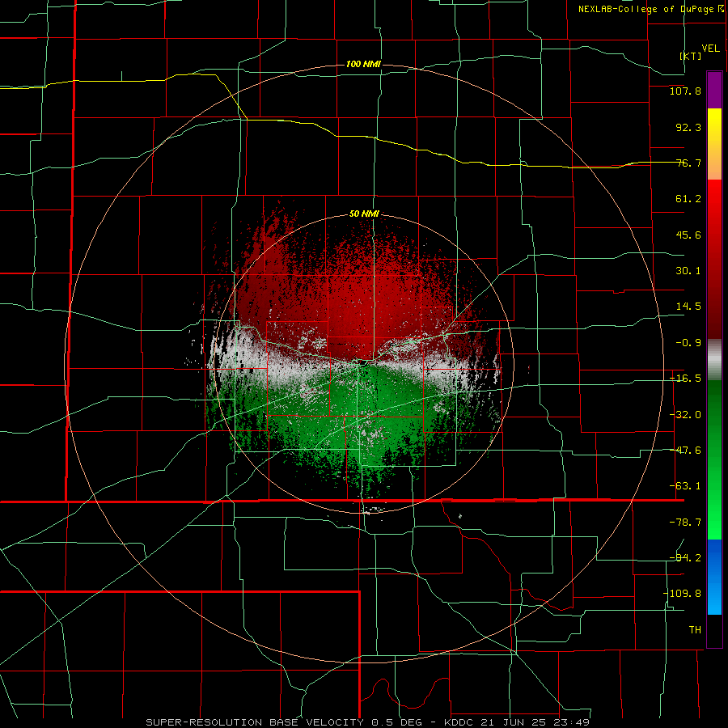This screenshot has height=728, width=728.
Task: Click the -94.2 legend value
Action: tap(685, 558)
